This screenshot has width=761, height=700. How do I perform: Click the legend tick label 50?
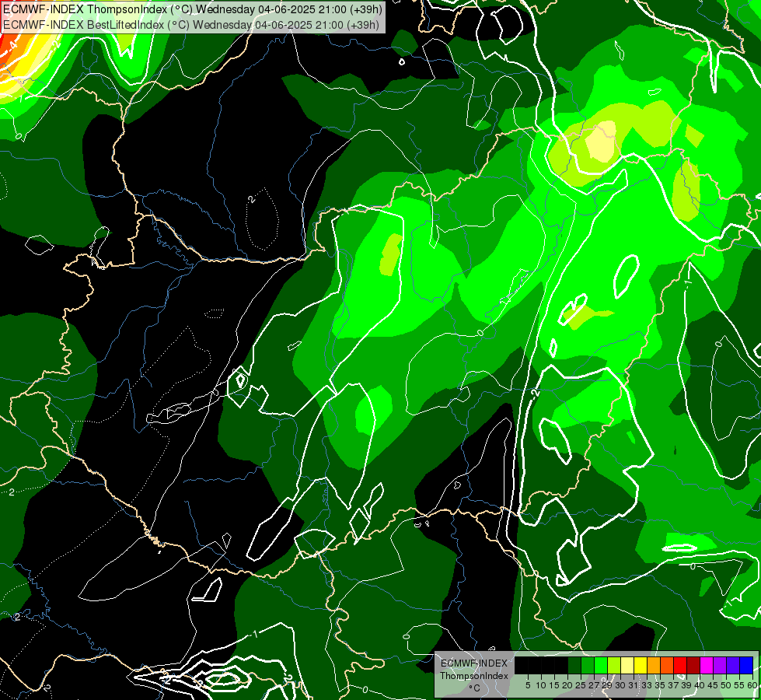pos(727,685)
